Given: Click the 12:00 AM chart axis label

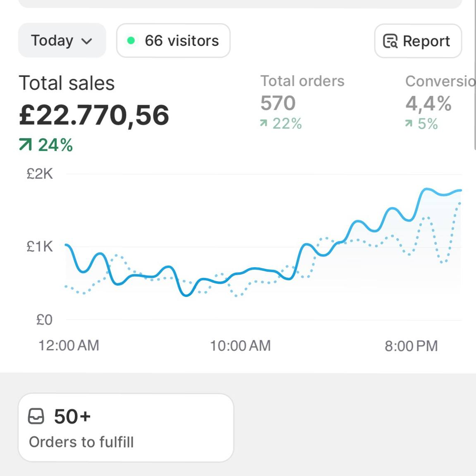Looking at the screenshot, I should [x=69, y=345].
